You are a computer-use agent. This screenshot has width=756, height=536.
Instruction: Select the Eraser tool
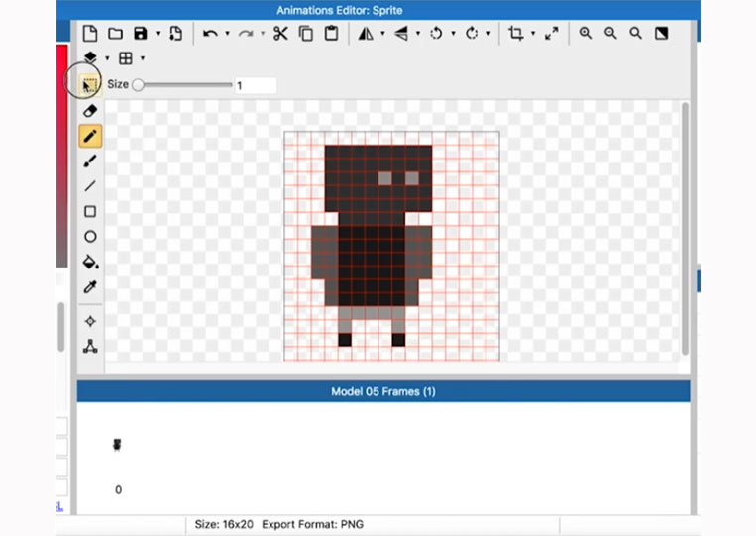point(90,111)
